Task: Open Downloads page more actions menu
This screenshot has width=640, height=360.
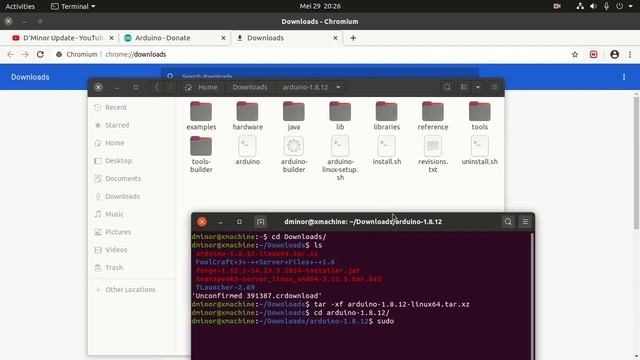Action: (x=624, y=77)
